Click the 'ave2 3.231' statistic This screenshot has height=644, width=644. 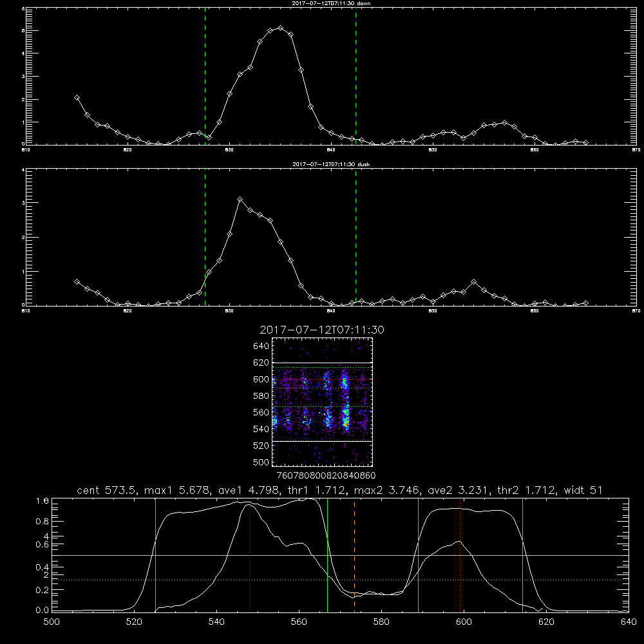(x=457, y=490)
